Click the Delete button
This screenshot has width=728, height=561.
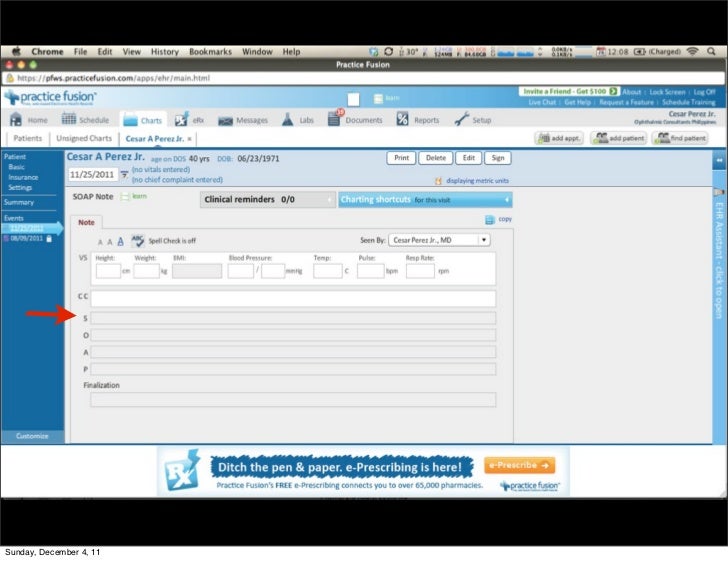pyautogui.click(x=436, y=158)
